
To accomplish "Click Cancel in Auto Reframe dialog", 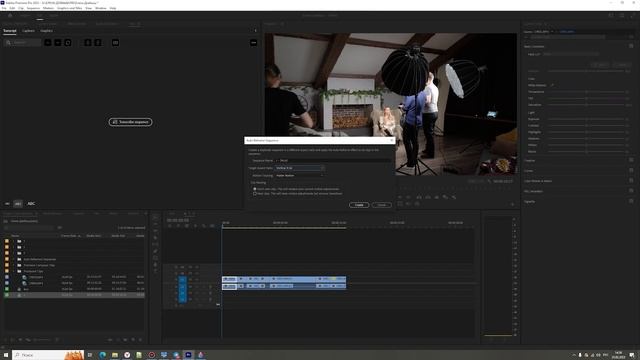I will point(381,205).
